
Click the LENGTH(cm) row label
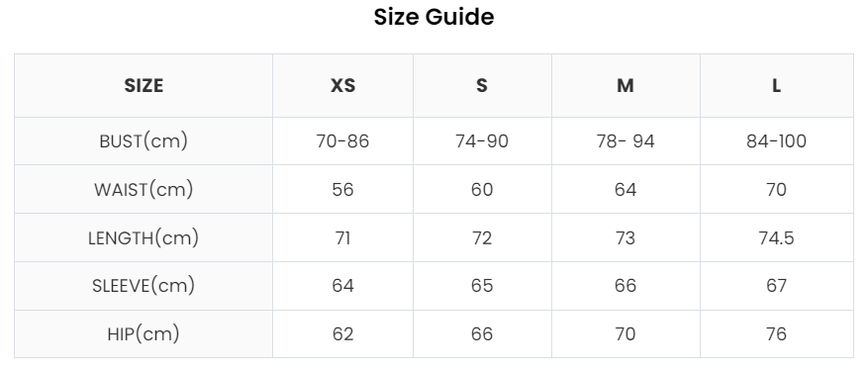[x=144, y=238]
